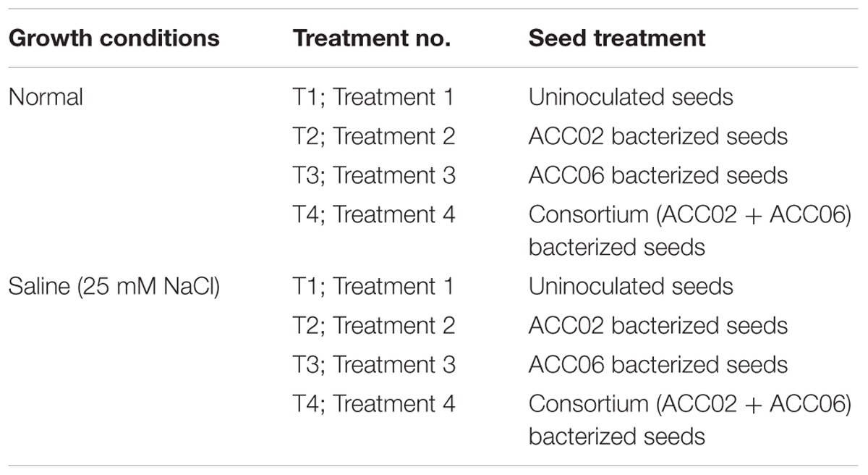Click the Treatment no. column header
Viewport: 868px width, 475px height.
(x=372, y=38)
